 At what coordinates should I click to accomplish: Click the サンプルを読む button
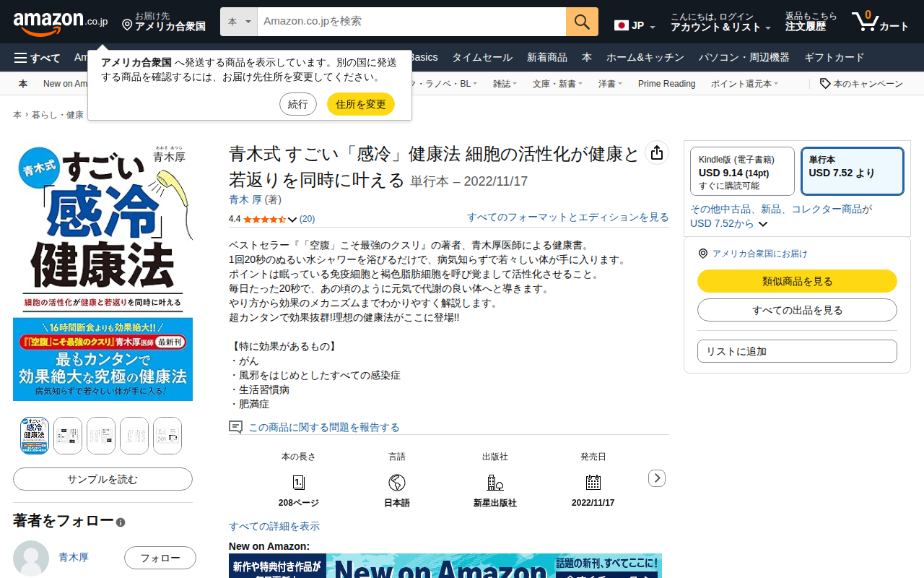103,479
